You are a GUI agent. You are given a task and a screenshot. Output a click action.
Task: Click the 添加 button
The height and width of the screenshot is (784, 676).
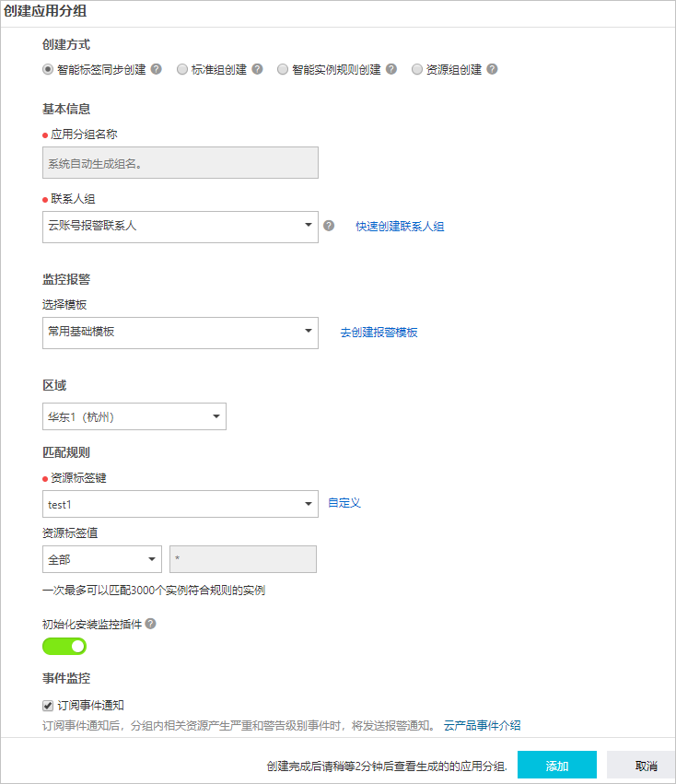coord(557,765)
